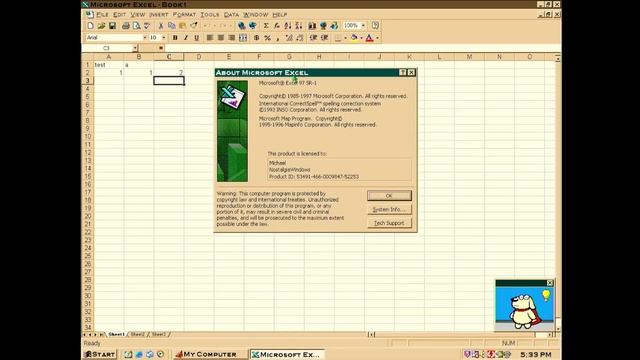Click the Office Assistant dog character

[x=524, y=311]
